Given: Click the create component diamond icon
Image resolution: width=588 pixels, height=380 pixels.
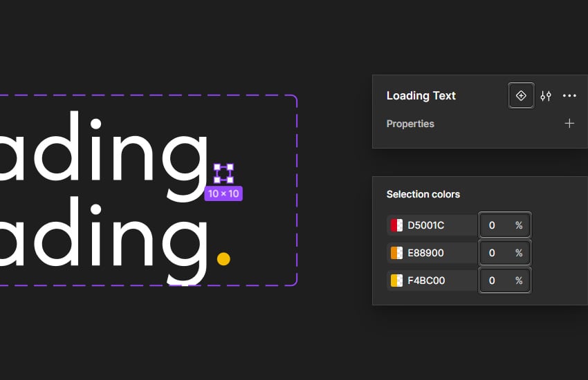Looking at the screenshot, I should tap(521, 96).
